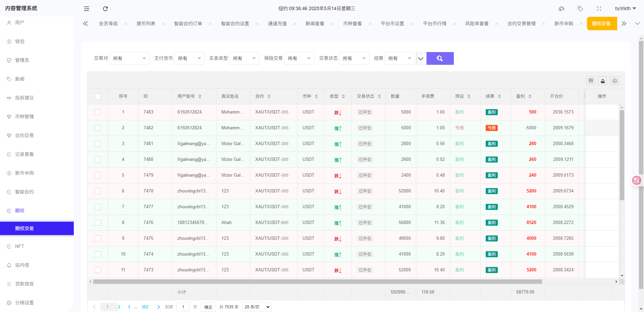Open the NFT sidebar section
The height and width of the screenshot is (312, 644).
pos(20,246)
